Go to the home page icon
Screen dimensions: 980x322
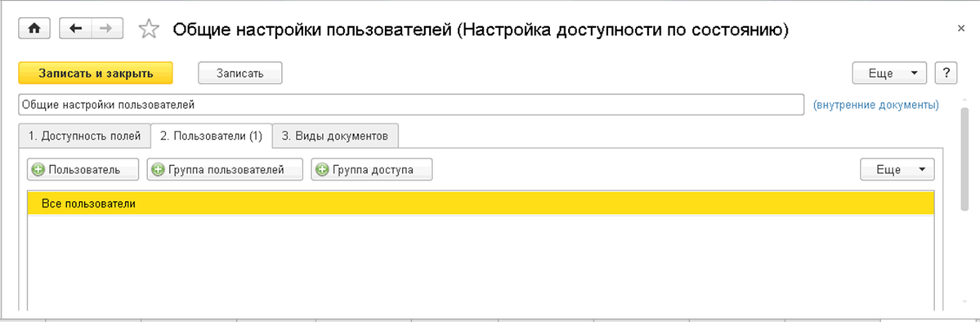[35, 29]
